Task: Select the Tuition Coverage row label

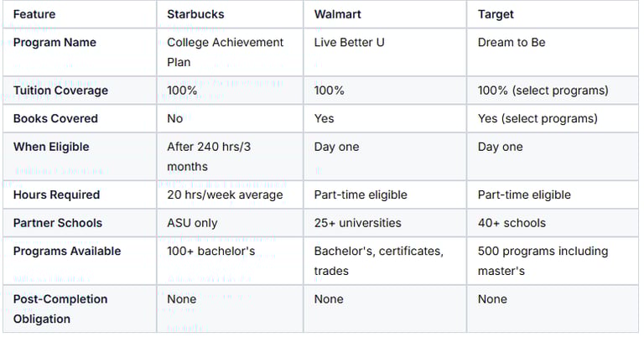Action: tap(60, 91)
